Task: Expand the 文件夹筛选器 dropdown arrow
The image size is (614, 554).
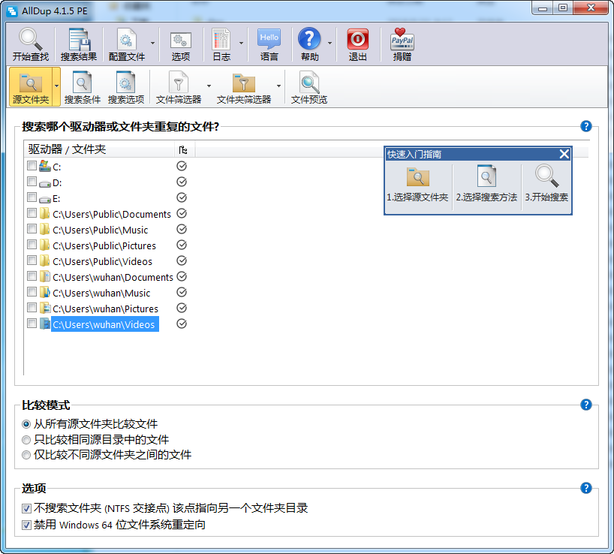Action: (278, 86)
